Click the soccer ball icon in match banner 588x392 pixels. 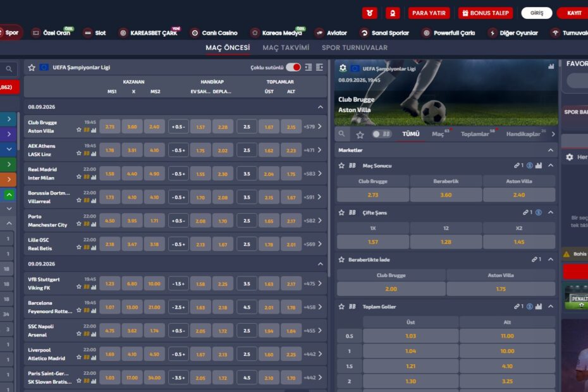click(343, 68)
